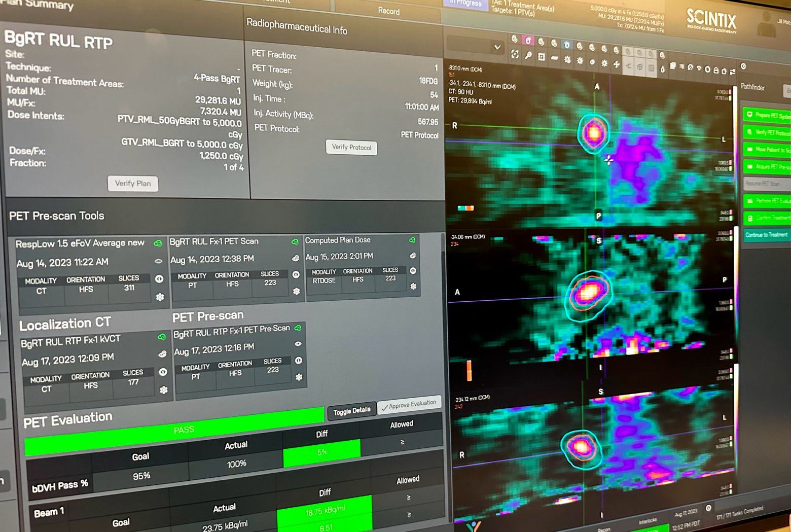Click the water drop icon in toolbar
Viewport: 791px width, 532px height.
[x=662, y=69]
